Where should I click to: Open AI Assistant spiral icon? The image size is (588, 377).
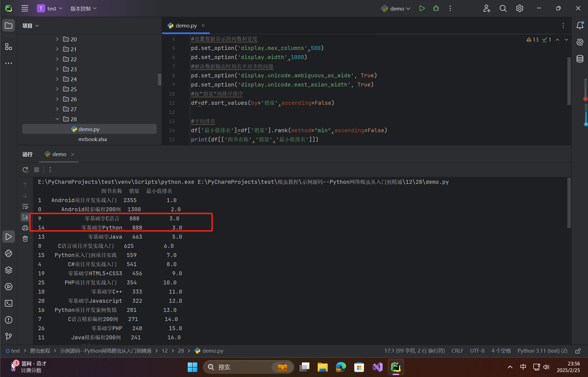pyautogui.click(x=580, y=42)
